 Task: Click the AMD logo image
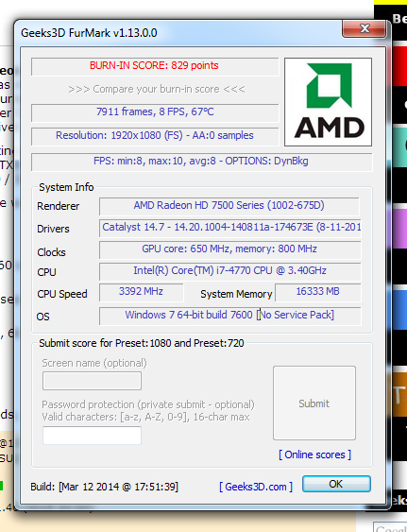click(x=328, y=102)
